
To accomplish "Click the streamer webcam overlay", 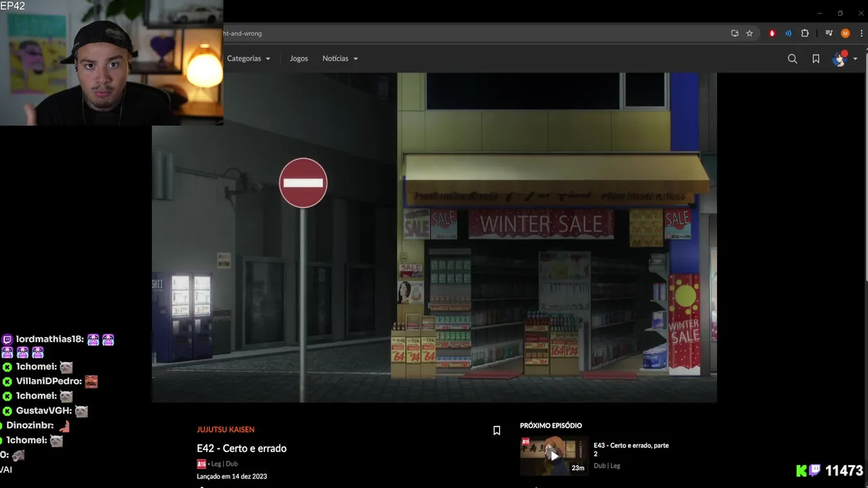I will tap(111, 62).
